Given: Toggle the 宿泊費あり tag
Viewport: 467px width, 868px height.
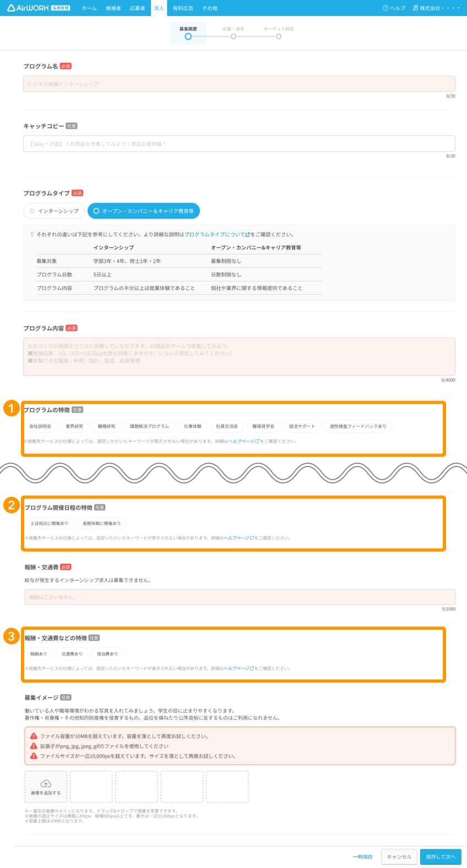Looking at the screenshot, I should click(107, 654).
